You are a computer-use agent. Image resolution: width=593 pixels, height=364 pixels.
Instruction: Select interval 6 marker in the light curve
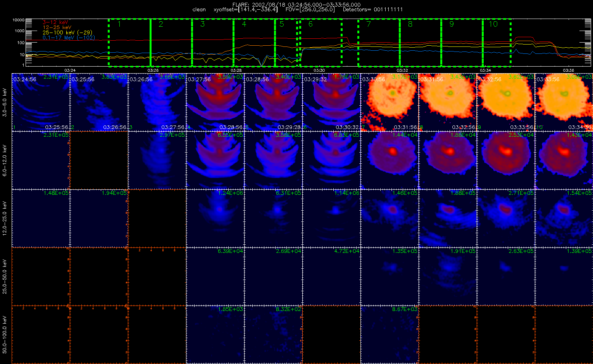pyautogui.click(x=310, y=24)
